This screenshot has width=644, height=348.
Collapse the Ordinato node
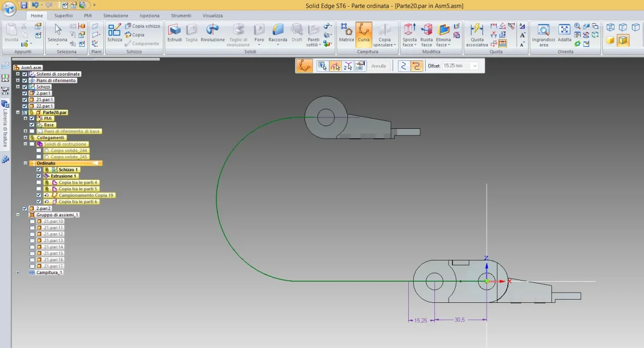[x=25, y=163]
